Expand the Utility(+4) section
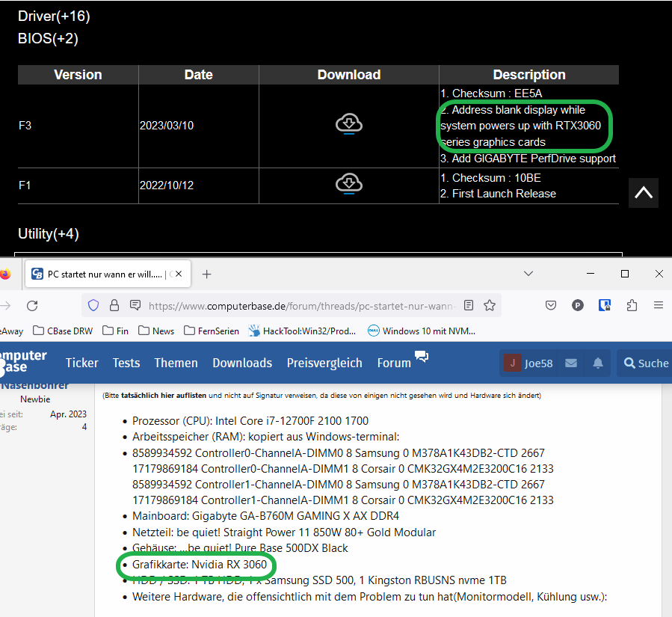The image size is (672, 617). [49, 234]
